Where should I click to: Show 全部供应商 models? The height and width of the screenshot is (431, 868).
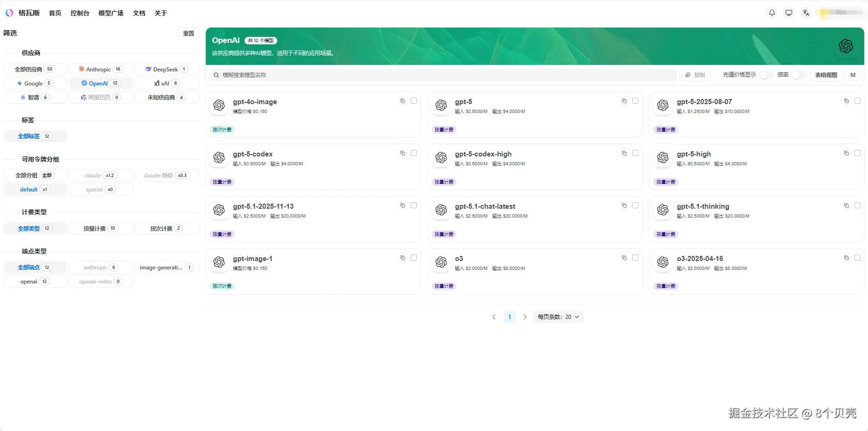tap(35, 69)
